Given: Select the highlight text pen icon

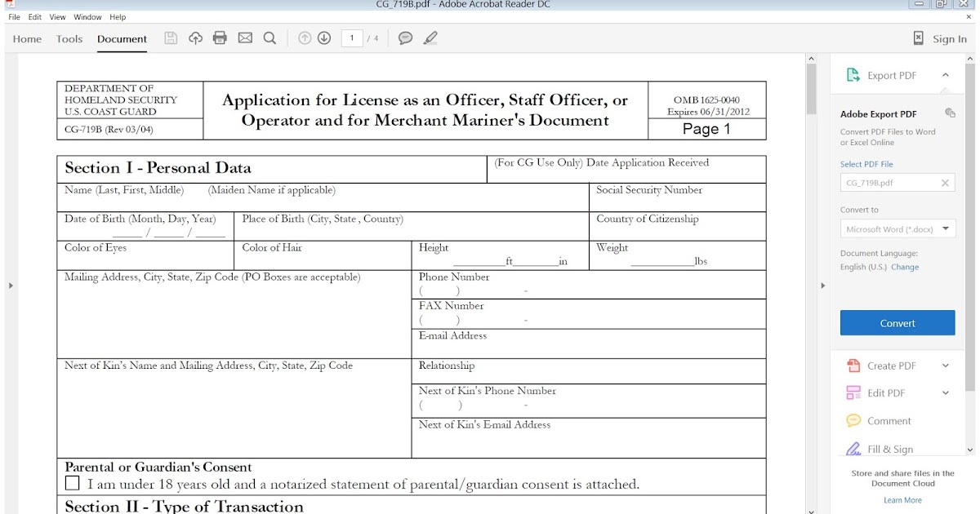Looking at the screenshot, I should pos(430,38).
